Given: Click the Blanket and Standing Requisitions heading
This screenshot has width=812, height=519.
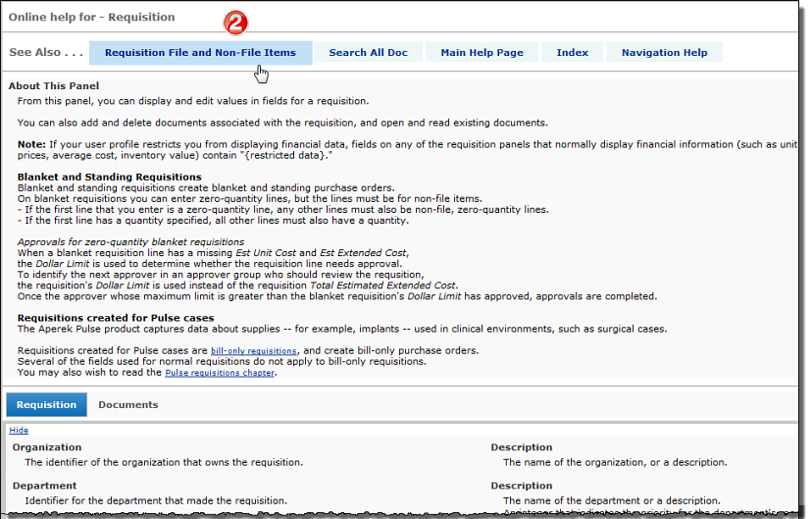Looking at the screenshot, I should tap(109, 178).
